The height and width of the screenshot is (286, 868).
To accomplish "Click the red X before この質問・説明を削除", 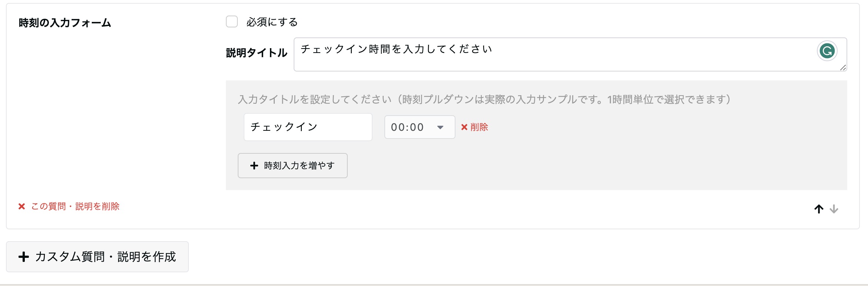I will [22, 206].
